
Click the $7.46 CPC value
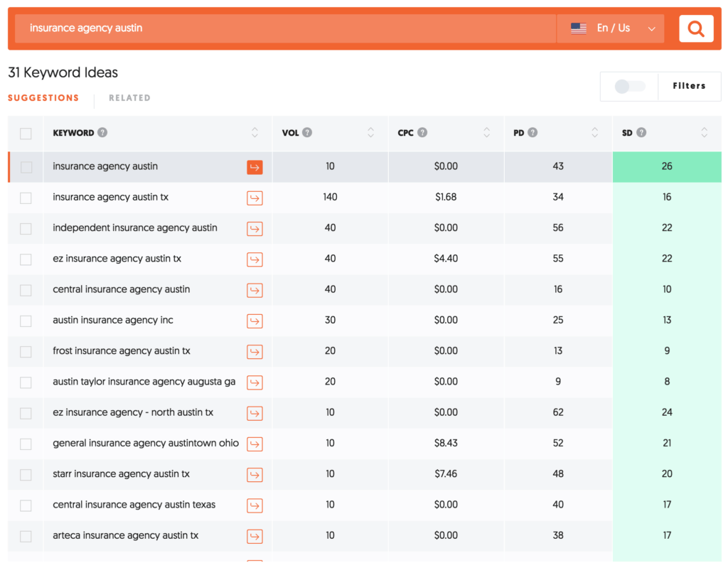446,473
